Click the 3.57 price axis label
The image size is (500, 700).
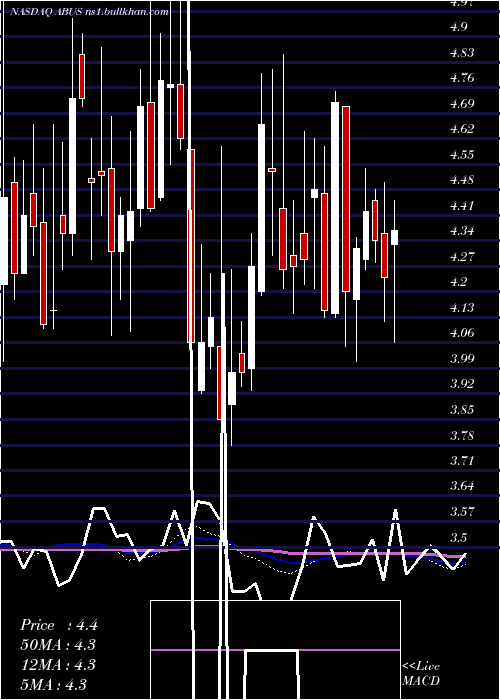click(x=462, y=512)
